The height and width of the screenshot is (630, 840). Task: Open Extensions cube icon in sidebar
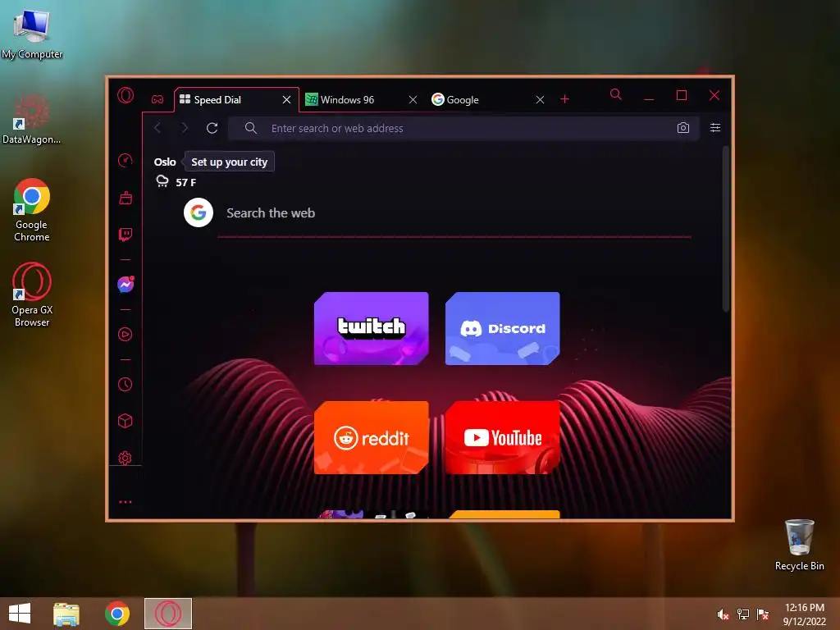tap(126, 421)
